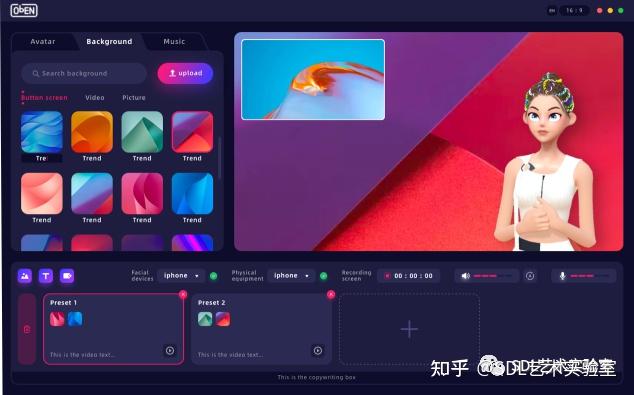This screenshot has width=634, height=395.
Task: Click the ObEN logo
Action: (x=24, y=10)
